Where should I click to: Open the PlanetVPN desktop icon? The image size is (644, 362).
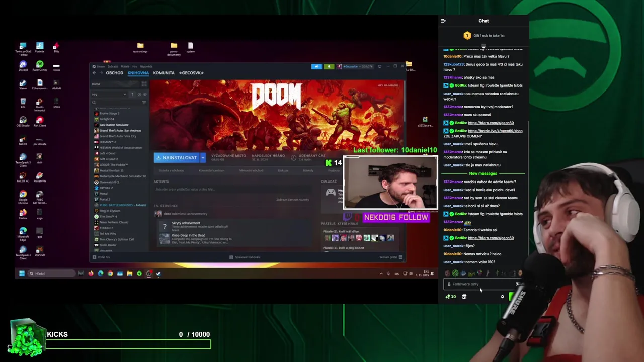coord(40,177)
